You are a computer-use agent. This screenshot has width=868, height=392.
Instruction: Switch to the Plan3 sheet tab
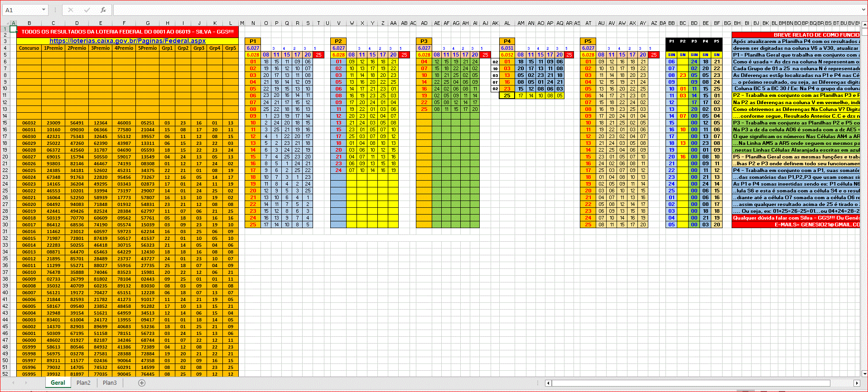point(110,383)
